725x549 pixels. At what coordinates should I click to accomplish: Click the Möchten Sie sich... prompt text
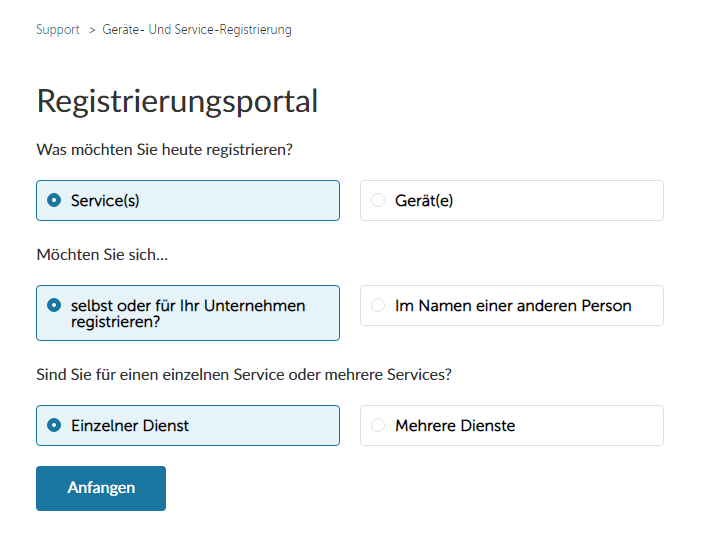[x=102, y=255]
